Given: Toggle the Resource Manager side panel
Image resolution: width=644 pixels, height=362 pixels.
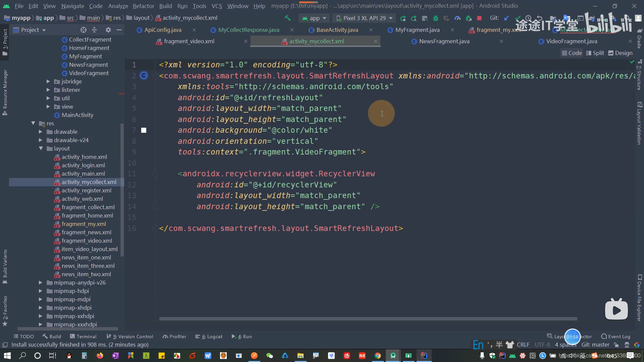Looking at the screenshot, I should tap(5, 93).
